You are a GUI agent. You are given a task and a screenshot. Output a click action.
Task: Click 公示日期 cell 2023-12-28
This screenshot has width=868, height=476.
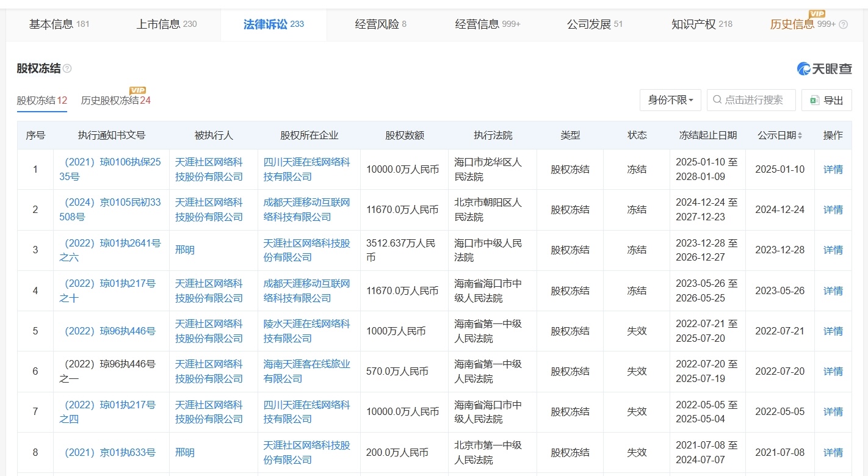coord(780,250)
